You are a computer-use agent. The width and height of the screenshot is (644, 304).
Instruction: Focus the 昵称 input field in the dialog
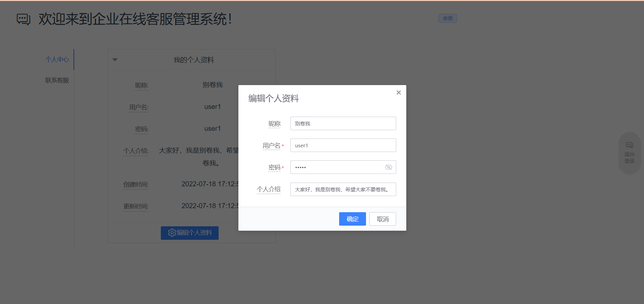[x=343, y=123]
